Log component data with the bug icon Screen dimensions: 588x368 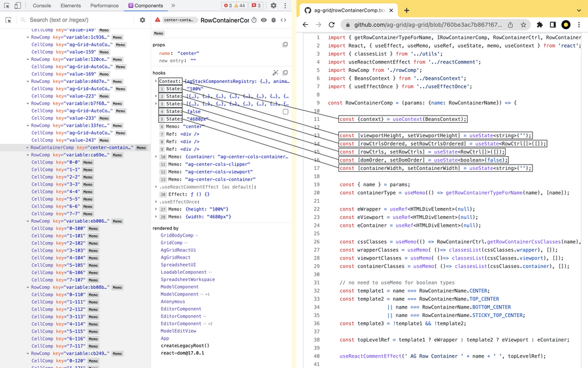274,20
